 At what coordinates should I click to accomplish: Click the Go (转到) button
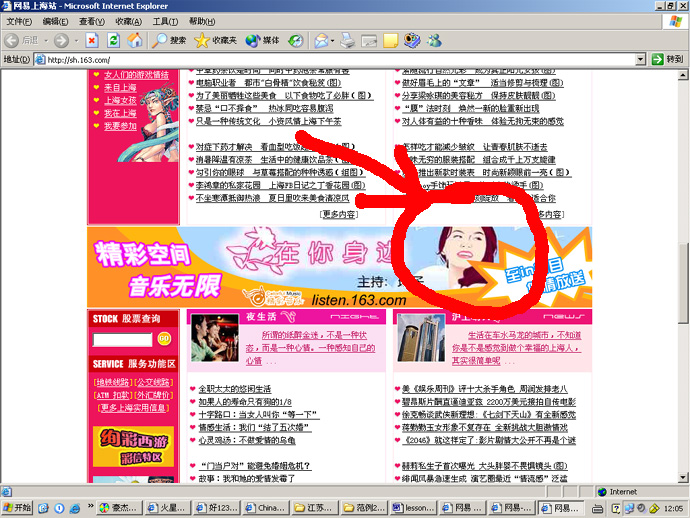tap(668, 59)
